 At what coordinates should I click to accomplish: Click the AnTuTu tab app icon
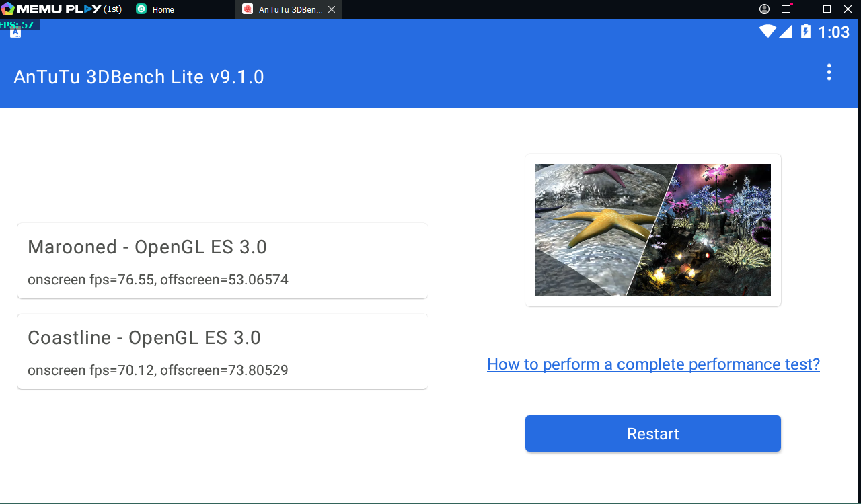point(248,9)
